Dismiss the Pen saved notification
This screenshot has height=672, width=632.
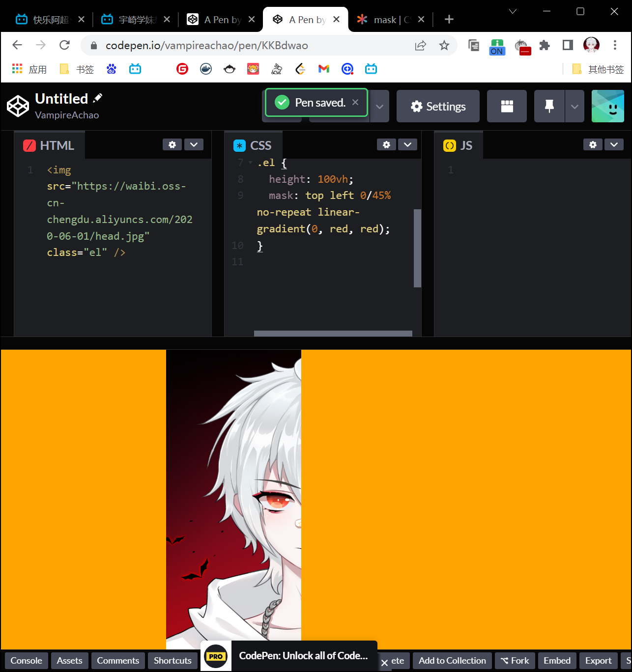355,102
